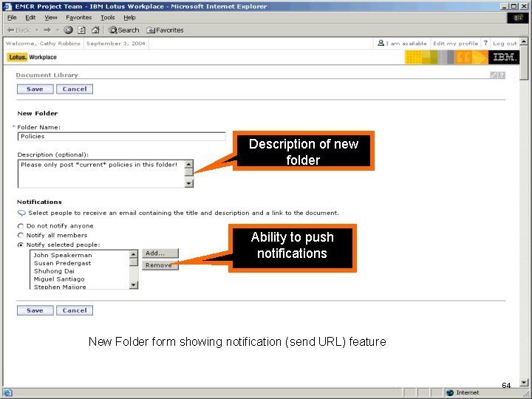Click the Stop loading icon
Viewport: 532px width, 399px height.
point(68,30)
